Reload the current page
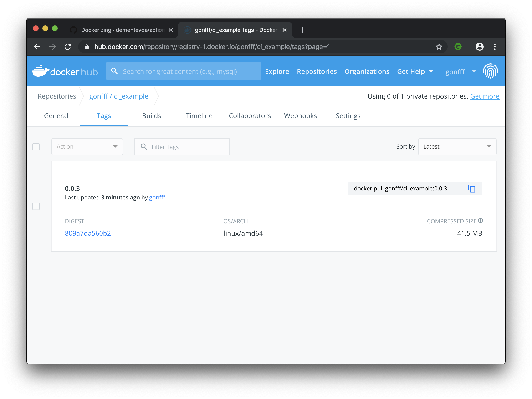The image size is (532, 399). 68,47
